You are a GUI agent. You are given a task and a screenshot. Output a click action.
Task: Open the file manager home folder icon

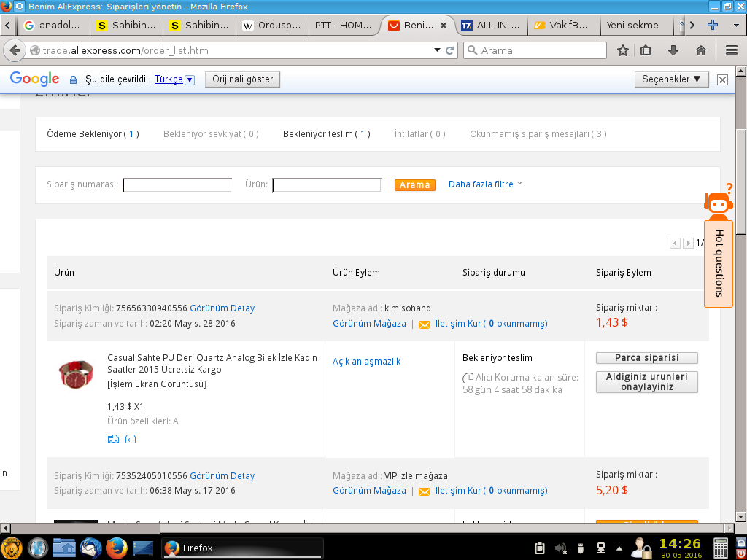pos(64,548)
